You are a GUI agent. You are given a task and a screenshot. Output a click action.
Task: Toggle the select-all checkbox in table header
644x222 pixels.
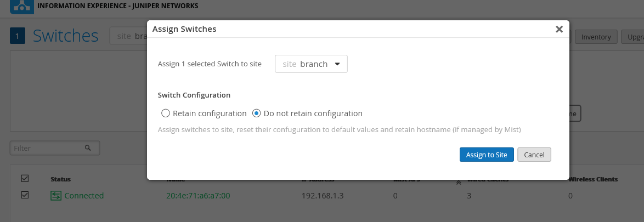pyautogui.click(x=25, y=179)
